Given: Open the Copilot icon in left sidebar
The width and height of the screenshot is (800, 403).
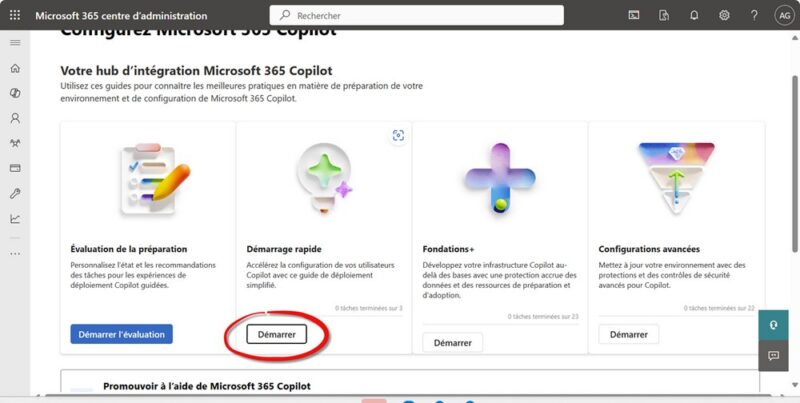Looking at the screenshot, I should [x=15, y=93].
